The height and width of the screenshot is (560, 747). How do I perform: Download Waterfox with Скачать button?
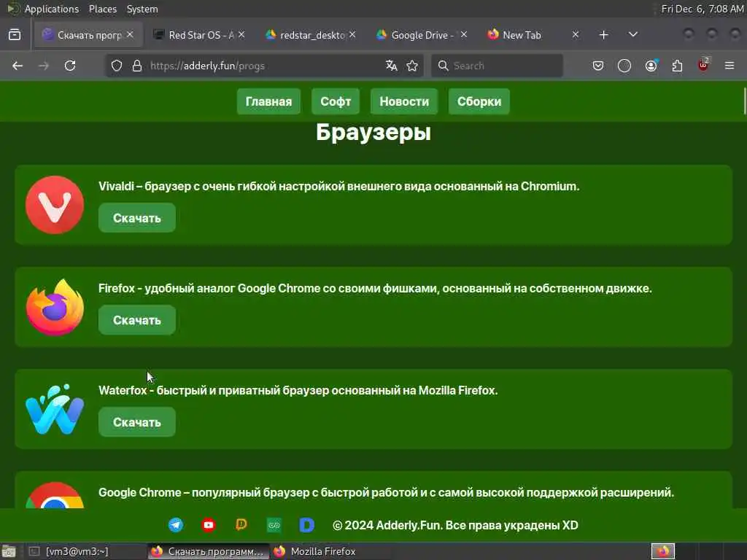(137, 422)
